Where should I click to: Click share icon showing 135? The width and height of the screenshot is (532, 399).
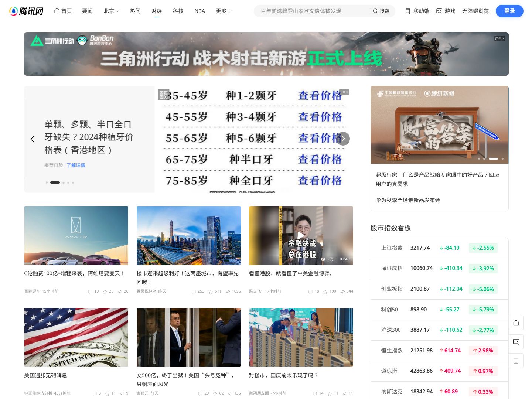tap(230, 393)
